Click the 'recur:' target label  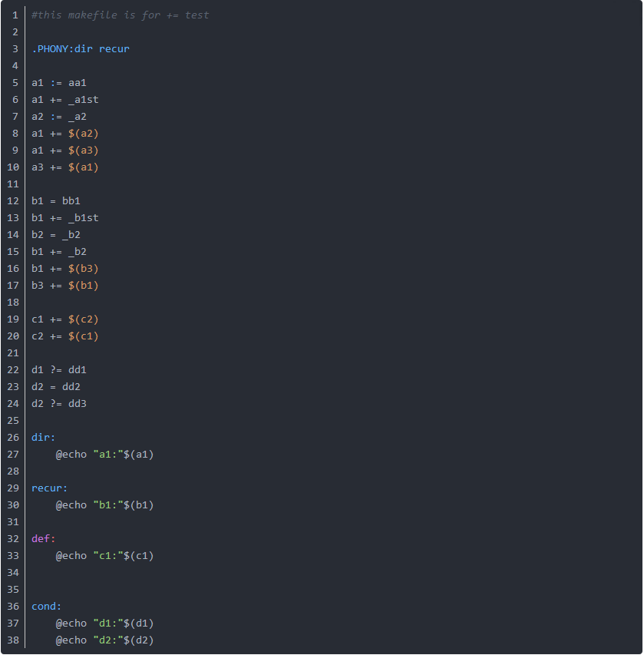(50, 488)
